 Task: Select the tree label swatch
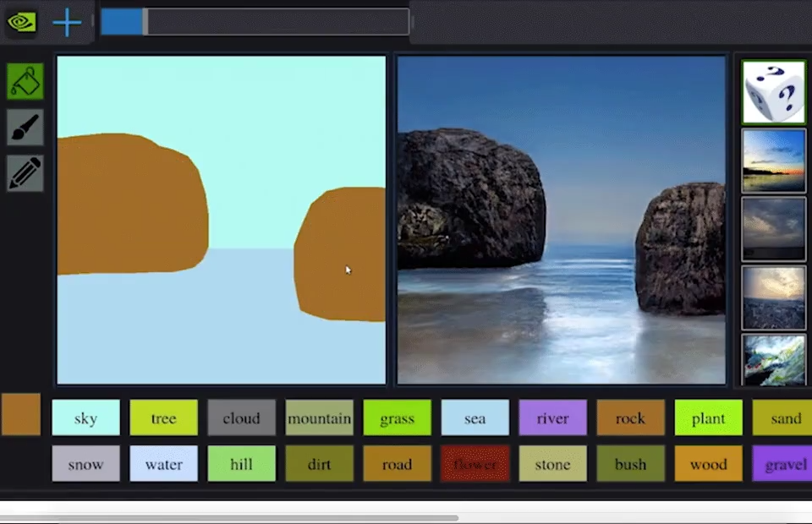click(163, 418)
